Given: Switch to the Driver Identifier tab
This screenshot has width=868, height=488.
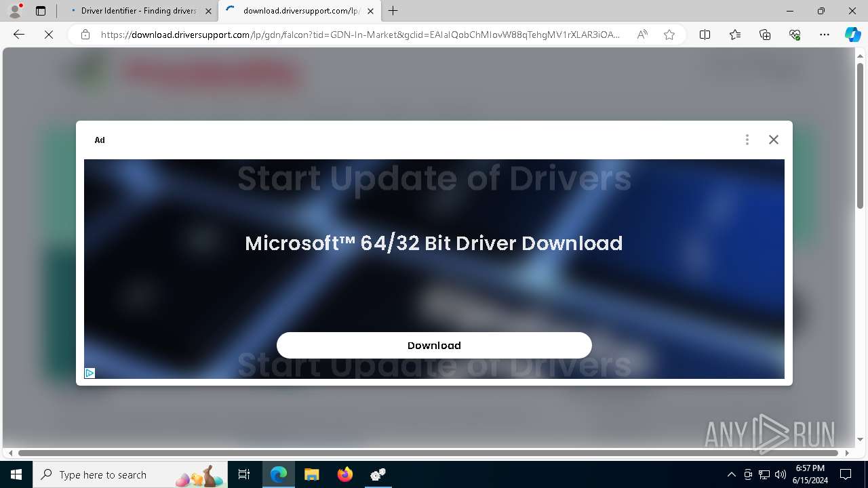Looking at the screenshot, I should (x=138, y=11).
